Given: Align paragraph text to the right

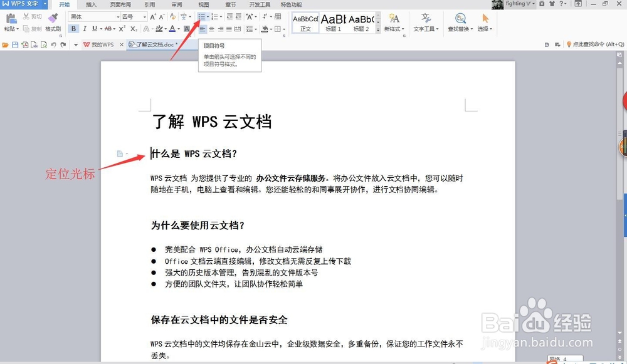Looking at the screenshot, I should (x=220, y=29).
